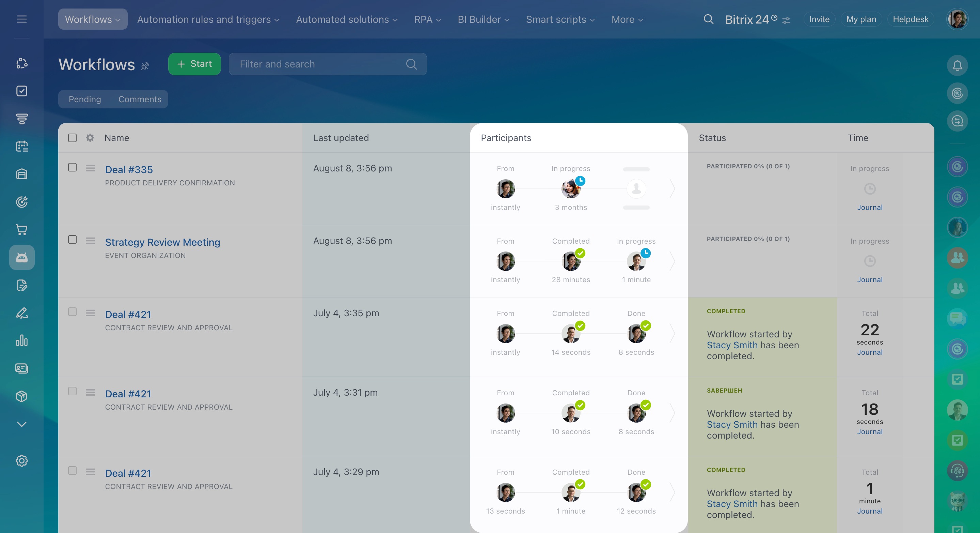The height and width of the screenshot is (533, 980).
Task: Open the settings gear in the left sidebar
Action: click(x=22, y=461)
